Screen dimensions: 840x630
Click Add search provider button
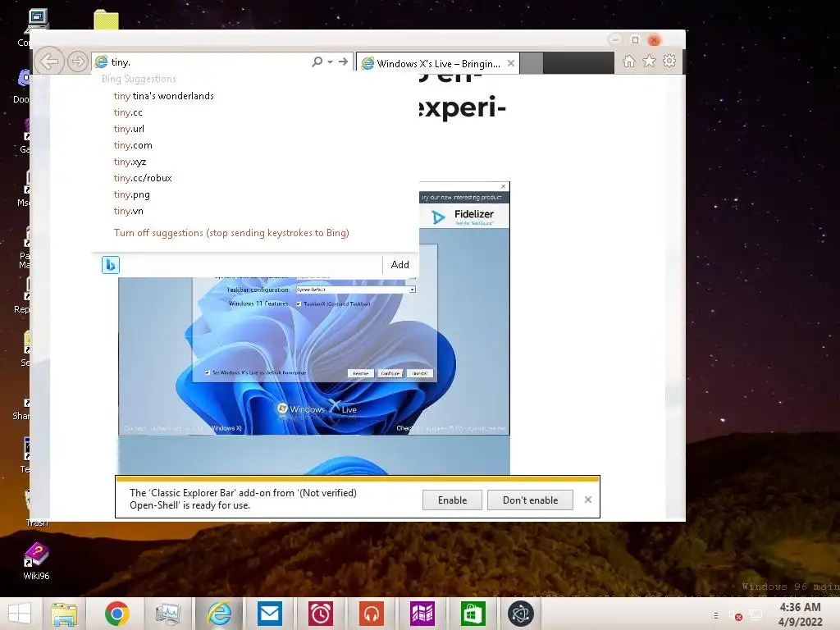(x=399, y=265)
